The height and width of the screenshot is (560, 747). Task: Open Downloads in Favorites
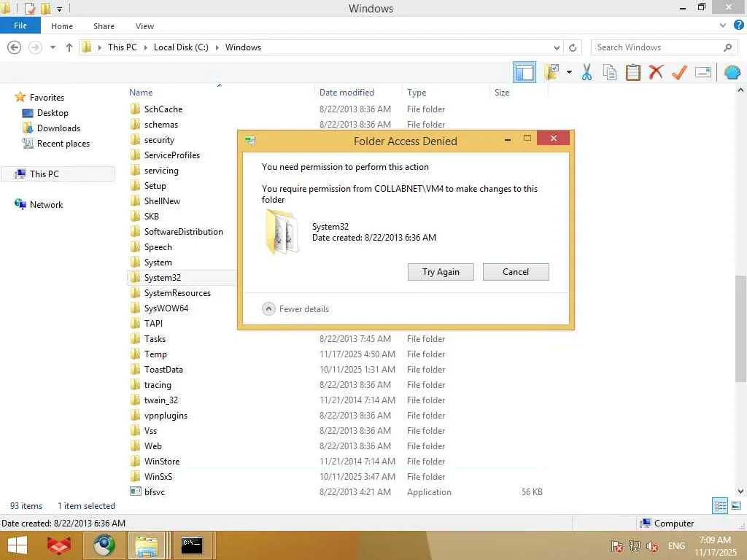pyautogui.click(x=52, y=128)
